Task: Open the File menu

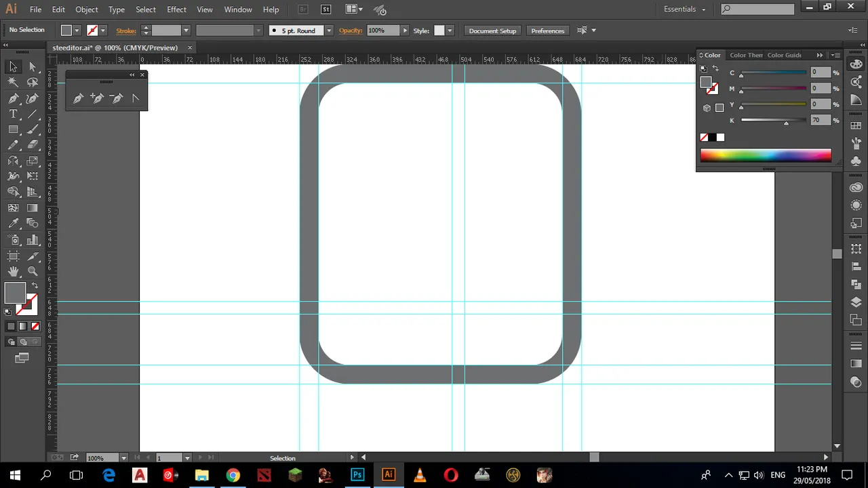Action: [35, 9]
